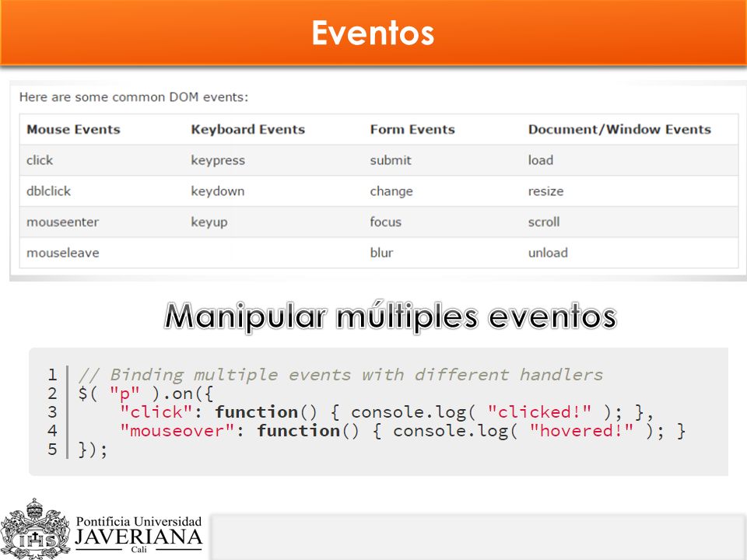Select the "mouseenter" table cell
This screenshot has height=560, width=747.
(62, 222)
